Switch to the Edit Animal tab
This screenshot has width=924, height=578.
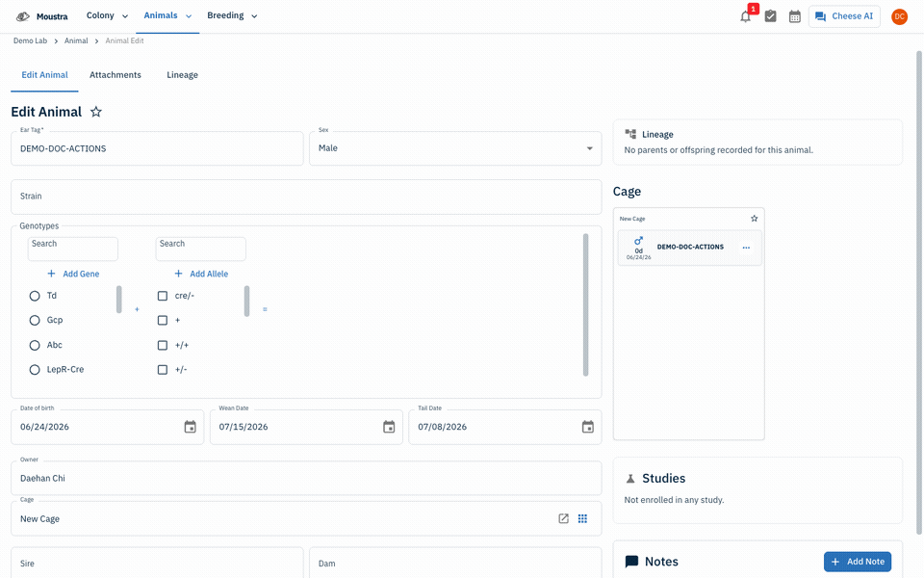pos(45,75)
